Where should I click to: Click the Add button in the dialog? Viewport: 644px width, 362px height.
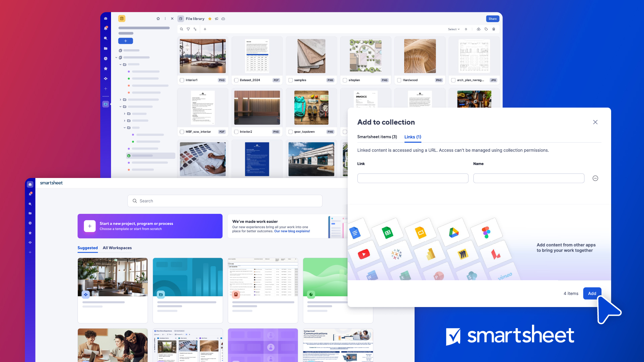point(592,293)
